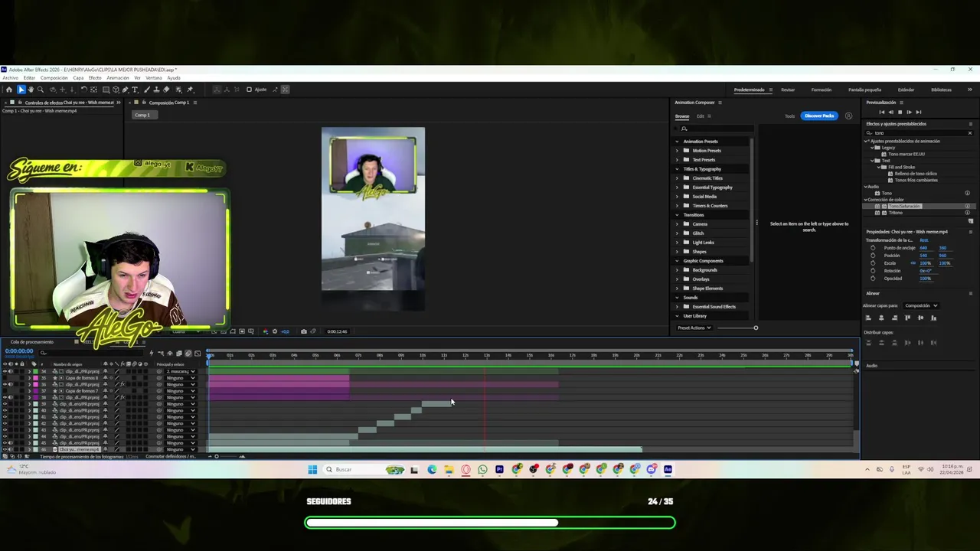Click the align horizontal centers icon

click(881, 318)
